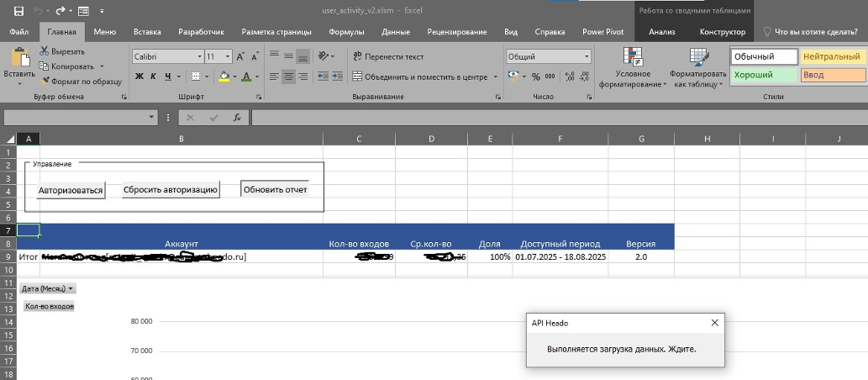The height and width of the screenshot is (380, 868).
Task: Click the Обновить отчет button
Action: click(x=275, y=189)
